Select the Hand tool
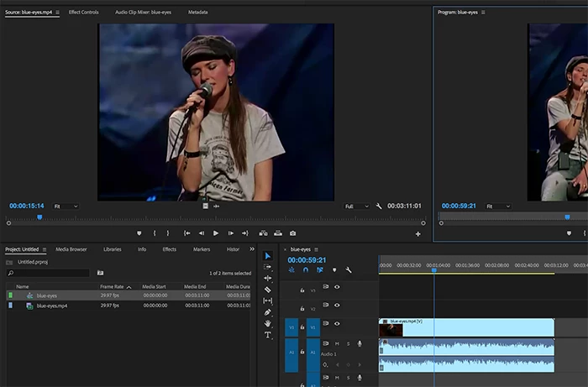 pyautogui.click(x=268, y=323)
